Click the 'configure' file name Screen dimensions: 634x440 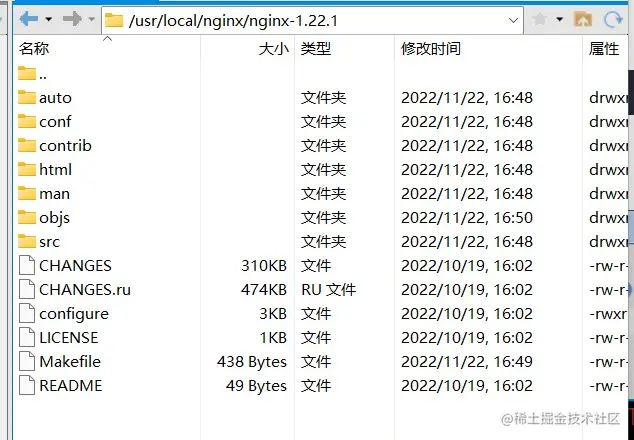point(74,314)
